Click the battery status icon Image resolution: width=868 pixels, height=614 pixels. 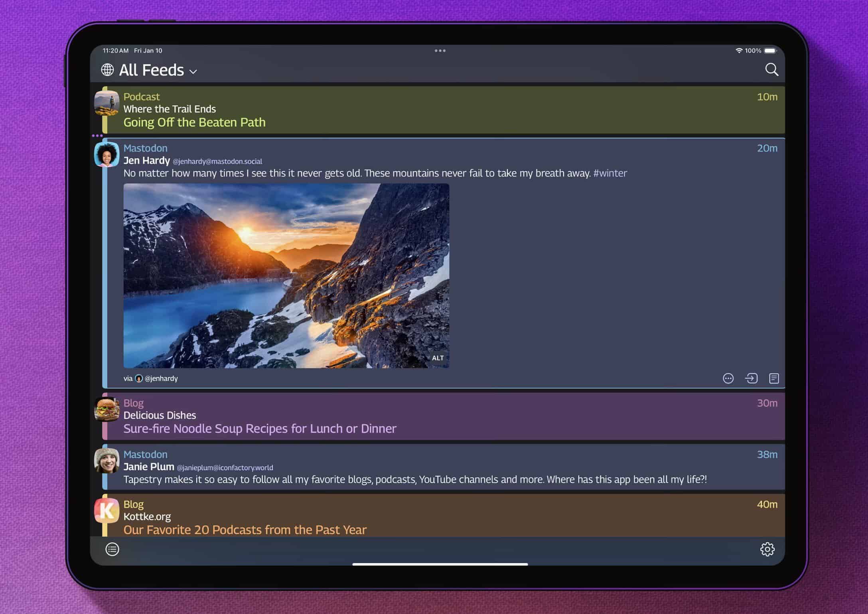(771, 51)
